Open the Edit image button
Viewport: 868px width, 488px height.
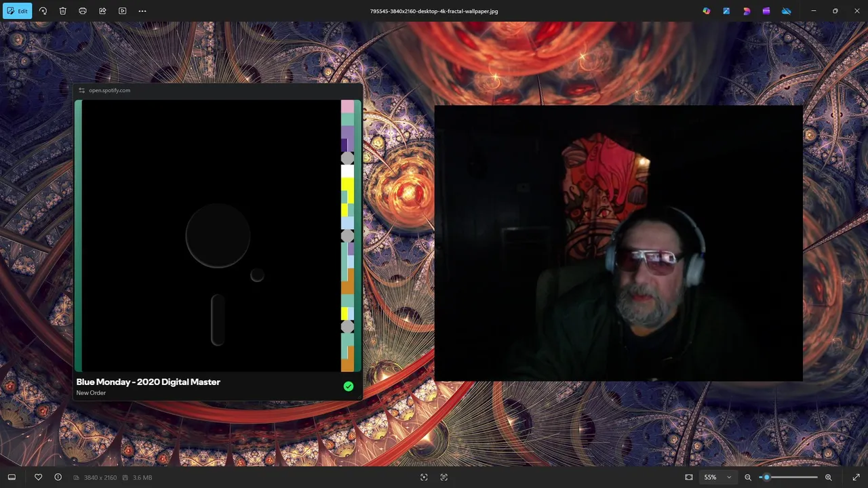pos(17,11)
